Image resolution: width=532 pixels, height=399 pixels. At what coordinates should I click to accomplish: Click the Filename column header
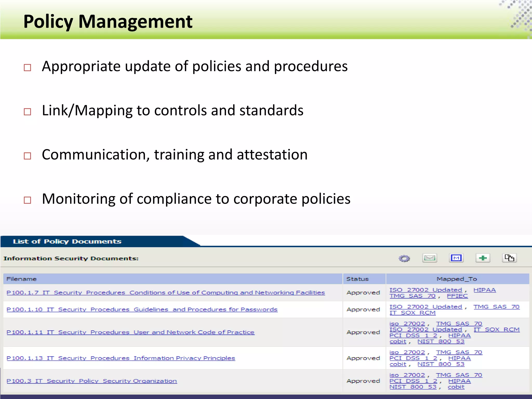(173, 279)
